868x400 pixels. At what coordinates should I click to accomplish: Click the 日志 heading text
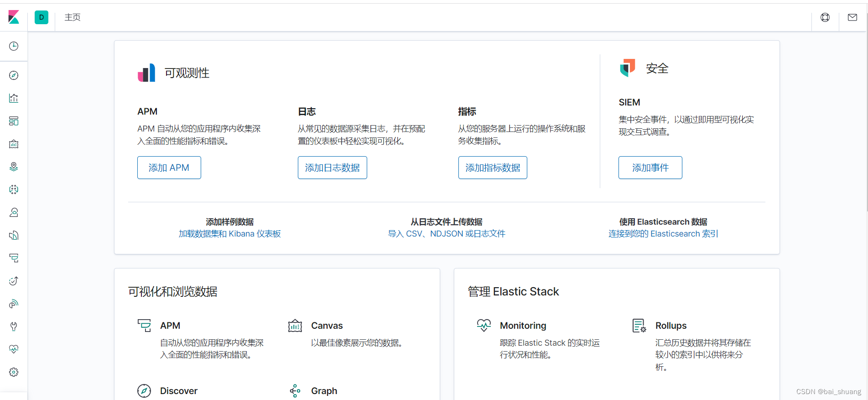[x=307, y=111]
